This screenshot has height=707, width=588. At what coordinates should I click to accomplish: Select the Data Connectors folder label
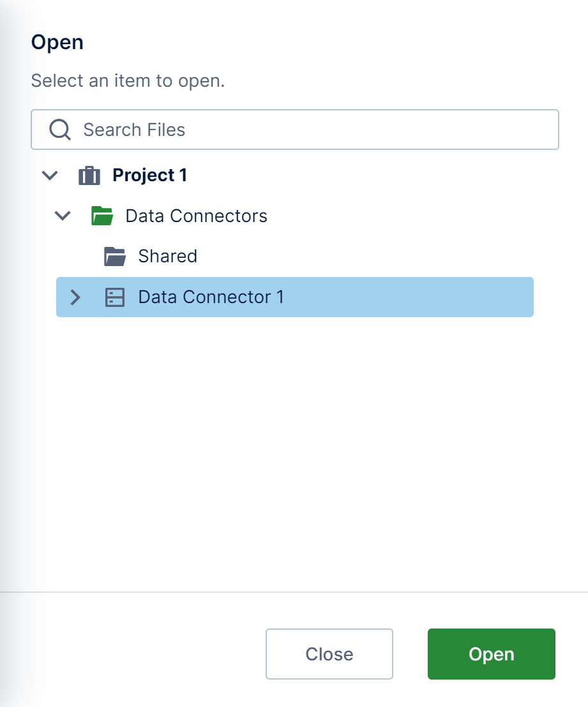tap(196, 216)
